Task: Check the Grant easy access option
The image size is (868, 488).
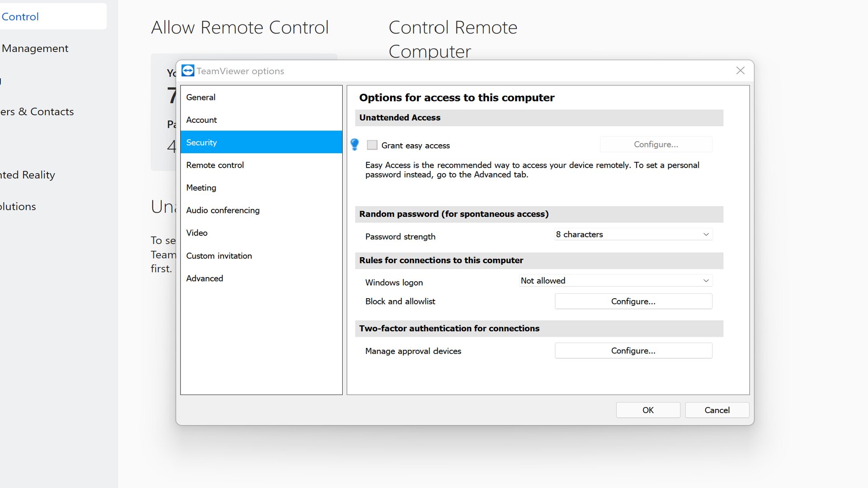Action: 372,145
